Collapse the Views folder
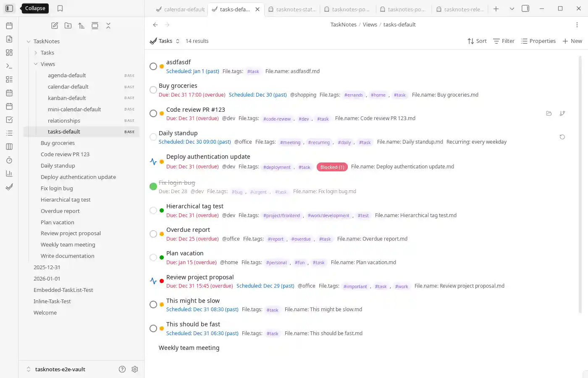Viewport: 588px width, 378px height. click(x=36, y=64)
